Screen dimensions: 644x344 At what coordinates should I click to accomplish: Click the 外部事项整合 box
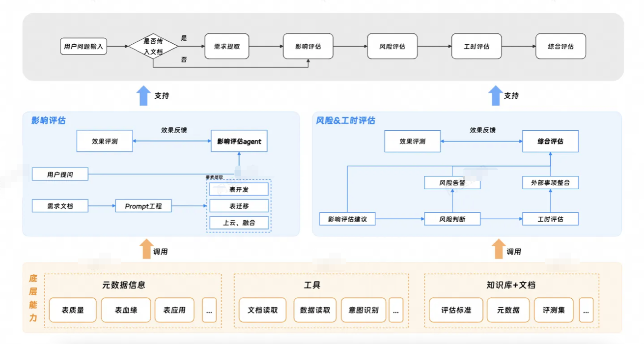pyautogui.click(x=550, y=183)
